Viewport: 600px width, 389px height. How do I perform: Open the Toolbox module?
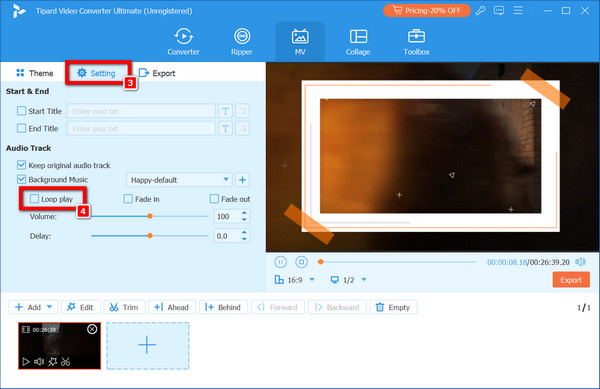[416, 42]
